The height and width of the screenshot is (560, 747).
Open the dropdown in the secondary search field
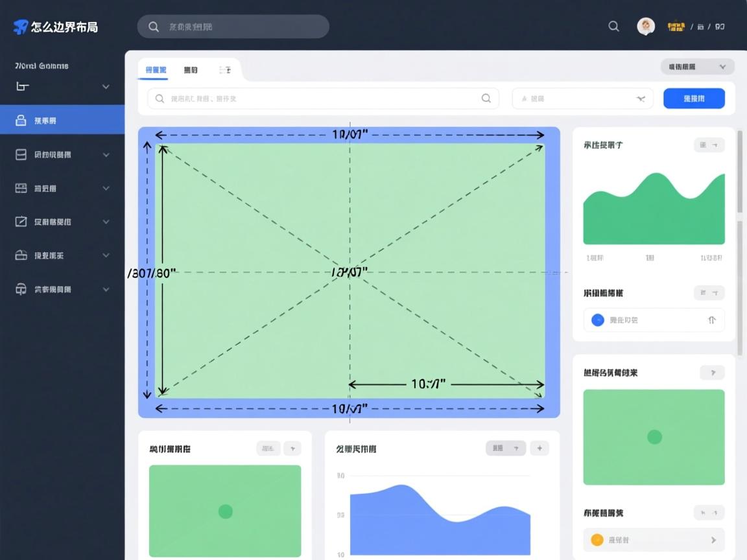point(640,99)
